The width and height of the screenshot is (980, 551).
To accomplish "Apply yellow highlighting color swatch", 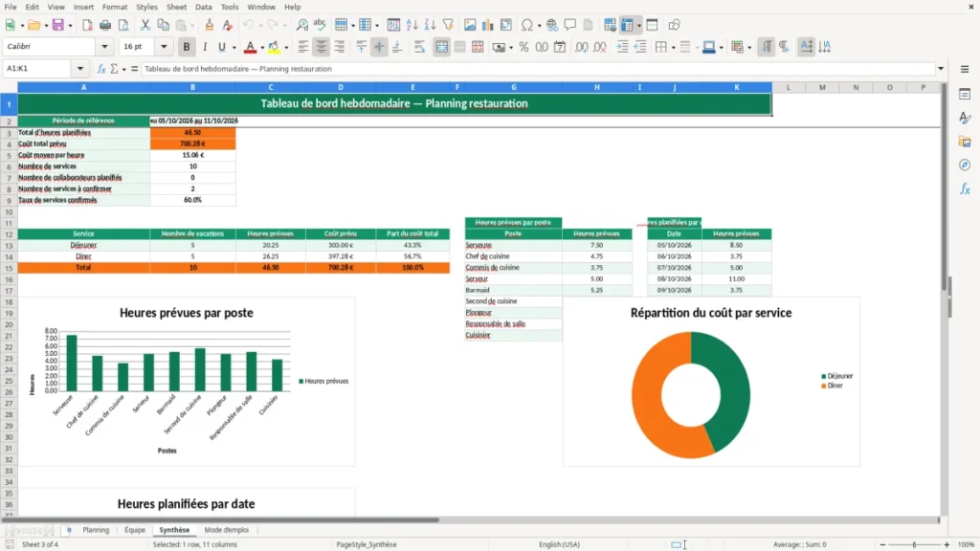I will click(x=274, y=47).
